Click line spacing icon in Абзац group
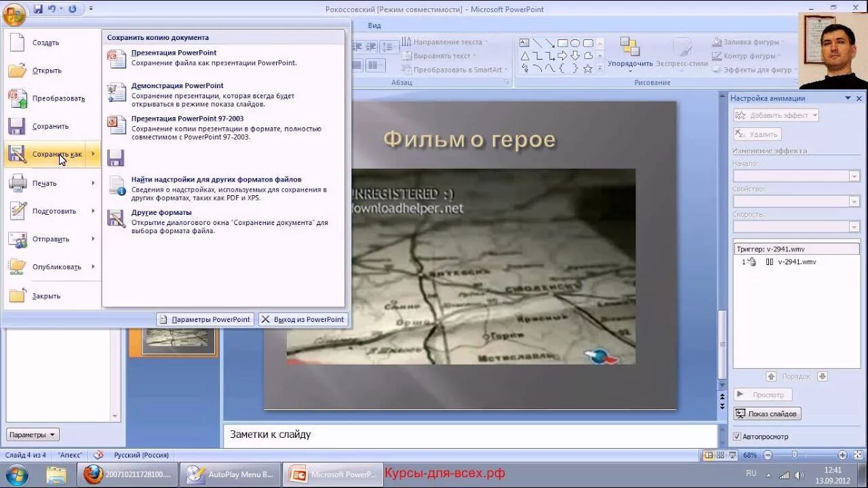The image size is (868, 488). pos(389,47)
